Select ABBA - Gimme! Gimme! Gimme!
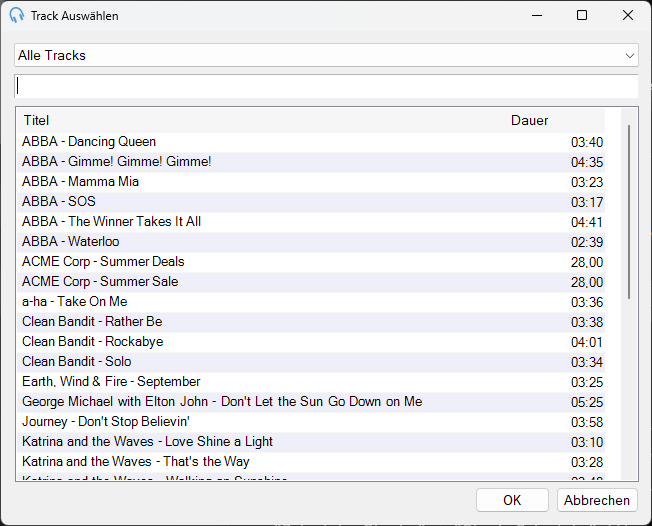 pos(311,162)
